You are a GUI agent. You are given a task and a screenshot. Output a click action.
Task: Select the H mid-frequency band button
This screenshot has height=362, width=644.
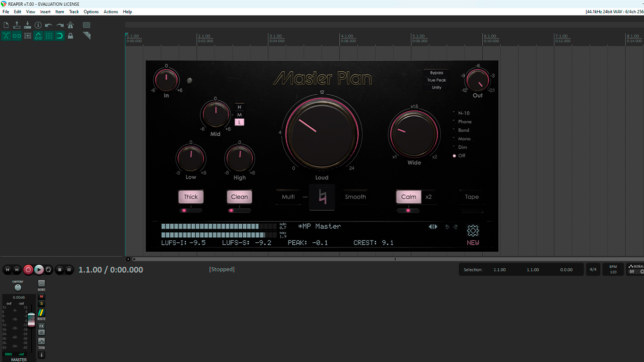coord(239,107)
